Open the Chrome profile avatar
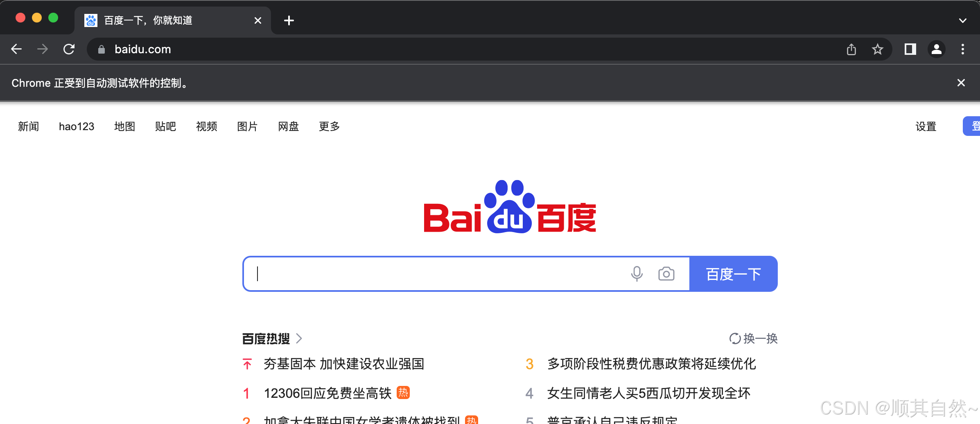Viewport: 980px width, 424px height. 937,49
